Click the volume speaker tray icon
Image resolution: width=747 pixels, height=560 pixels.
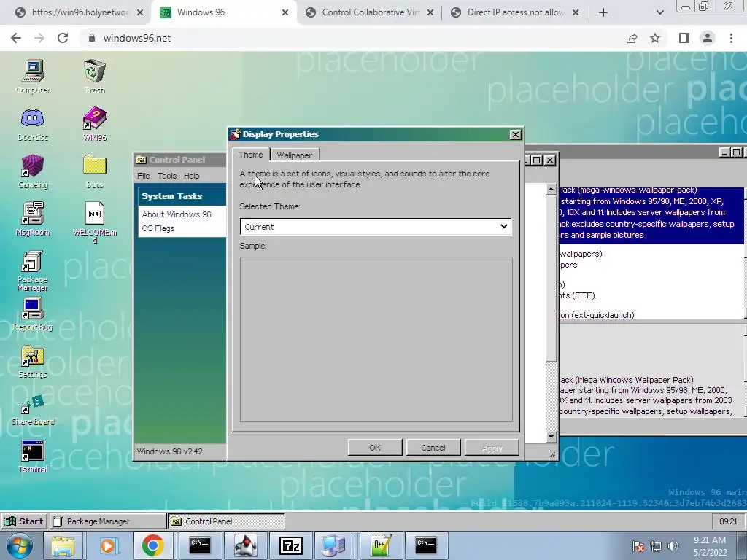(673, 546)
